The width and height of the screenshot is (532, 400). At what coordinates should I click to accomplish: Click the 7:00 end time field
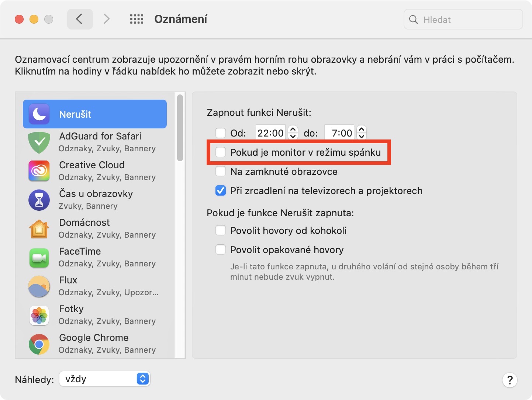click(x=339, y=133)
